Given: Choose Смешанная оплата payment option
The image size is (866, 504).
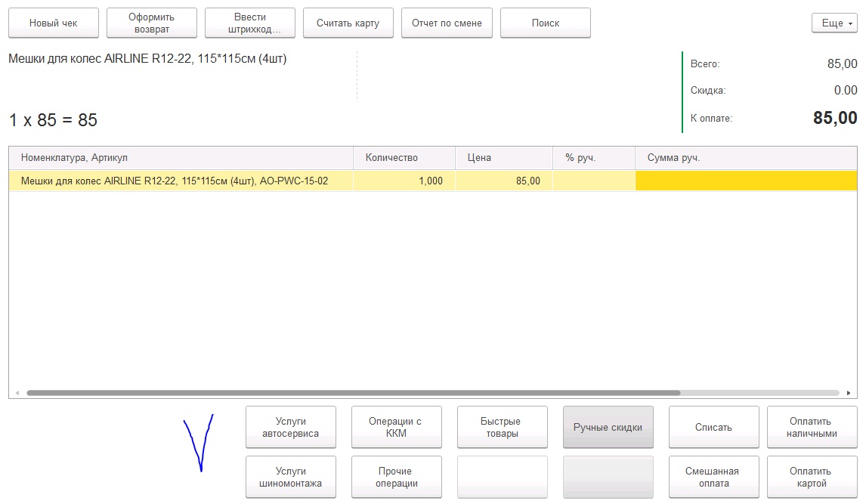Looking at the screenshot, I should pyautogui.click(x=713, y=478).
